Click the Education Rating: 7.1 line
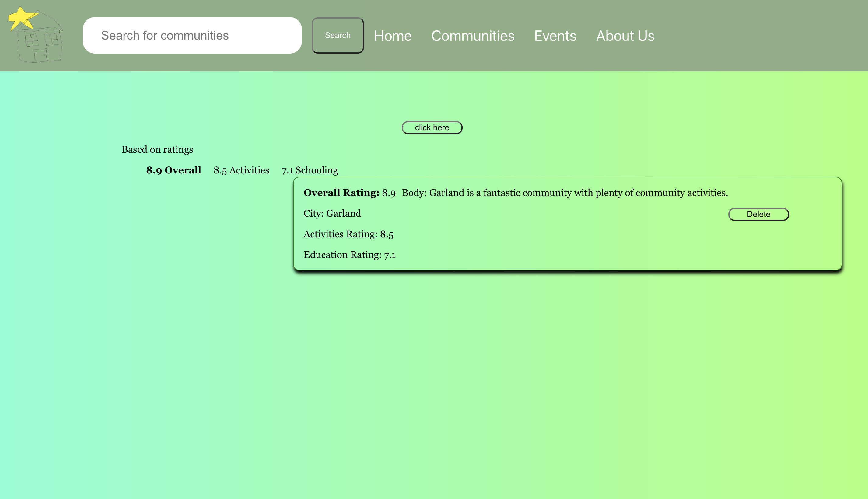This screenshot has height=499, width=868. click(x=349, y=255)
